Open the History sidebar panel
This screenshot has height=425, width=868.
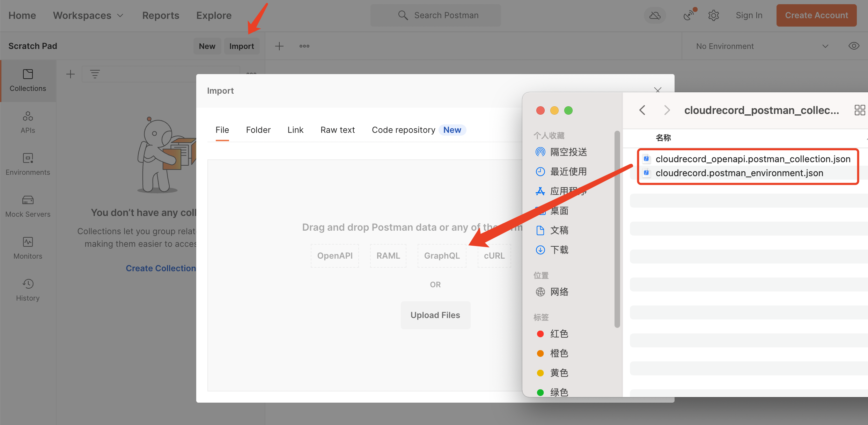28,290
